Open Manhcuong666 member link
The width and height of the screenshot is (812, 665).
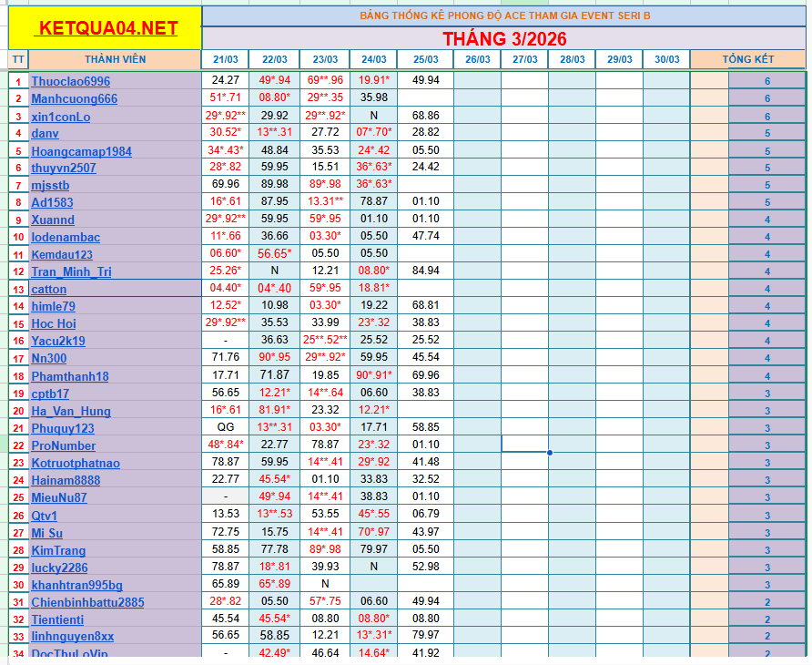pos(75,98)
